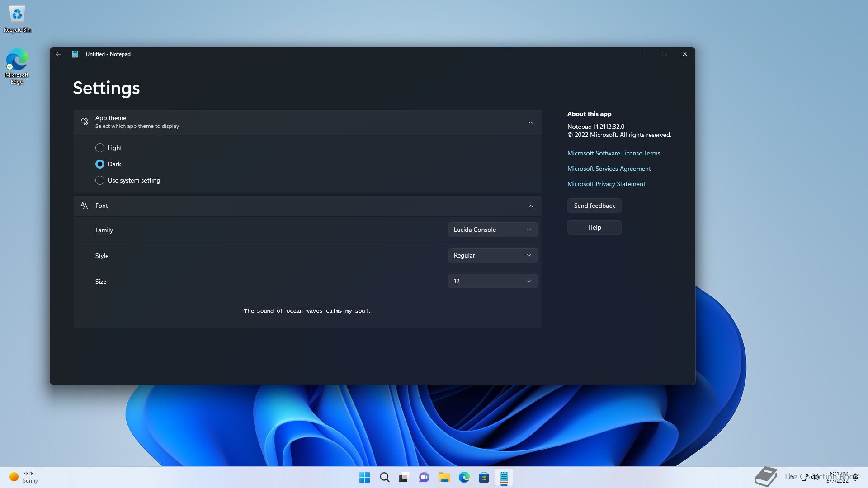
Task: Open the font Size dropdown
Action: coord(493,281)
